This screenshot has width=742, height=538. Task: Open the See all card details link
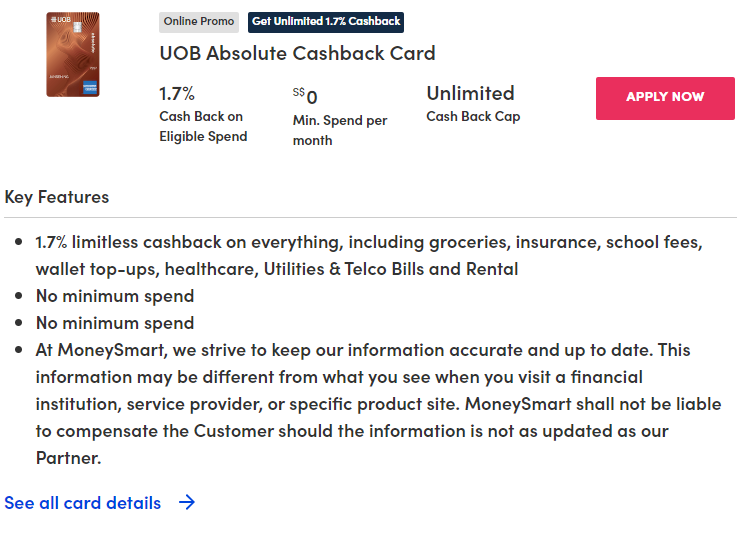point(83,503)
